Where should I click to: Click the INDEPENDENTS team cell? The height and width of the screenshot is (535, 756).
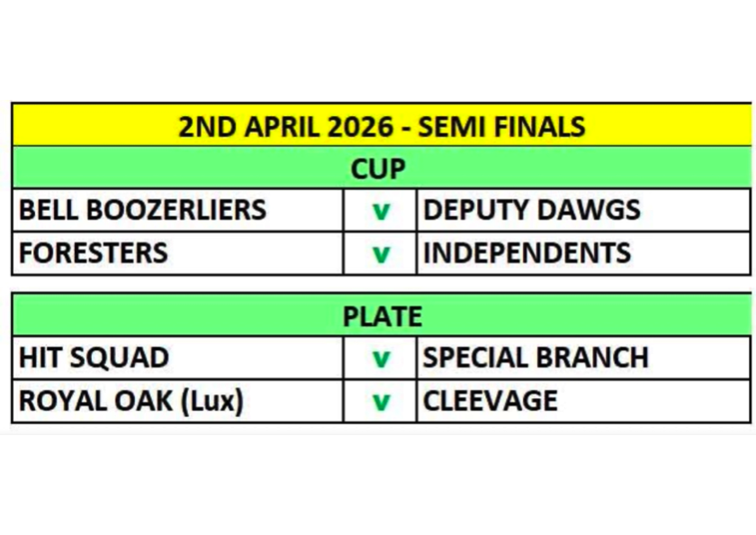pos(527,253)
